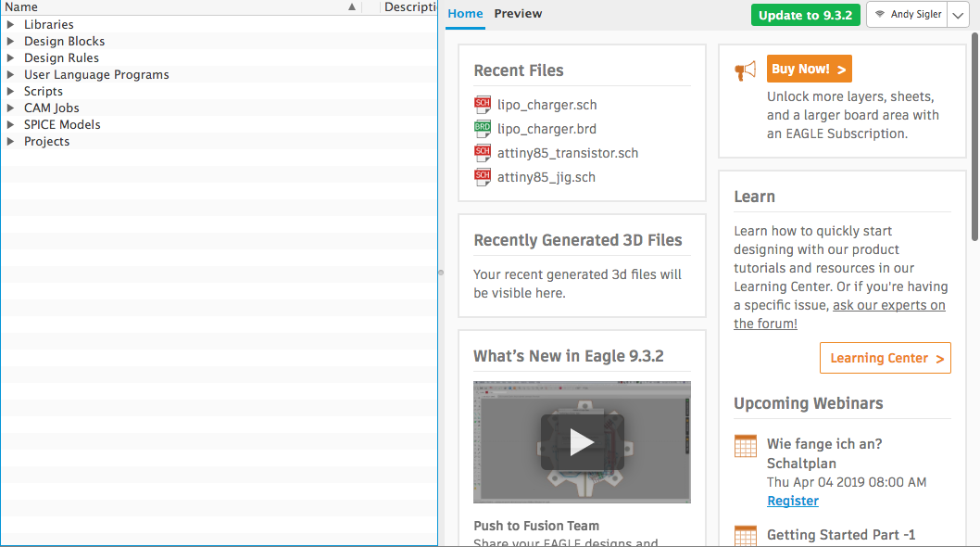Image resolution: width=980 pixels, height=547 pixels.
Task: Click the lipo_charger.brd board file icon
Action: point(483,129)
